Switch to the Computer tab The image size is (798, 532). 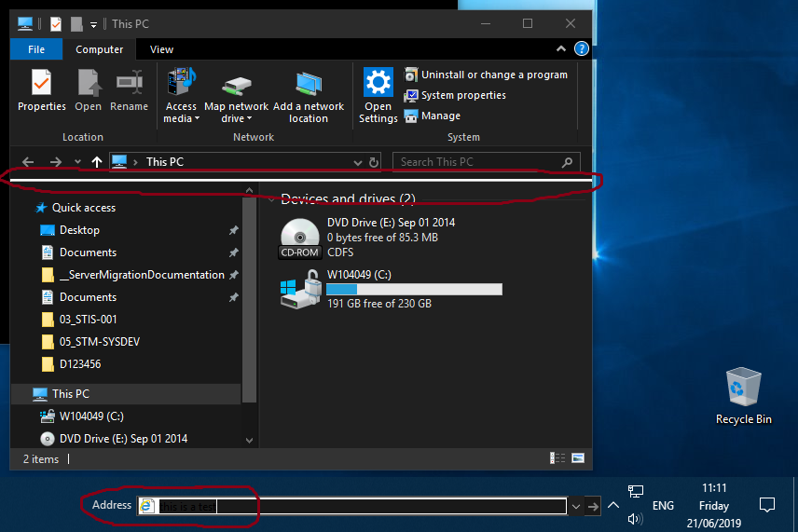pos(99,49)
